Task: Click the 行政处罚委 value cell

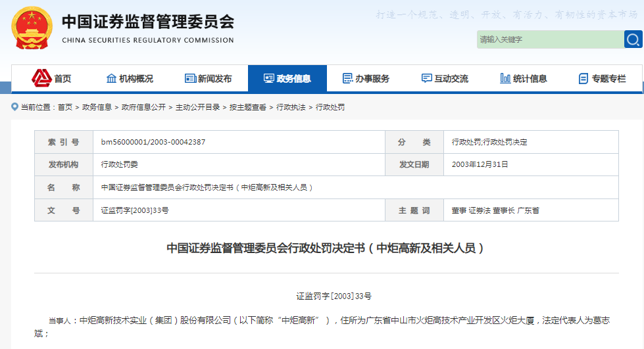Action: tap(239, 165)
